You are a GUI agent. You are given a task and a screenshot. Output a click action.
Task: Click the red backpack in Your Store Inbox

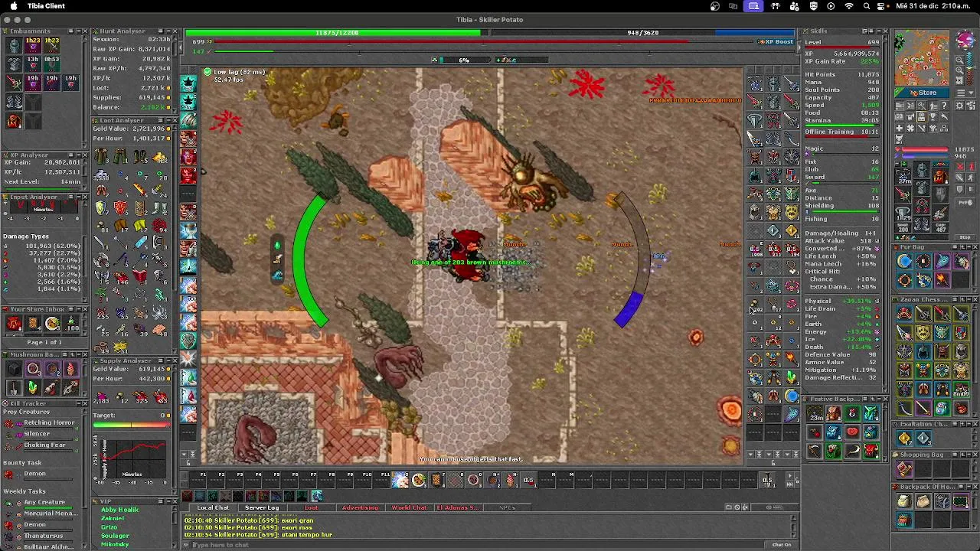point(15,324)
